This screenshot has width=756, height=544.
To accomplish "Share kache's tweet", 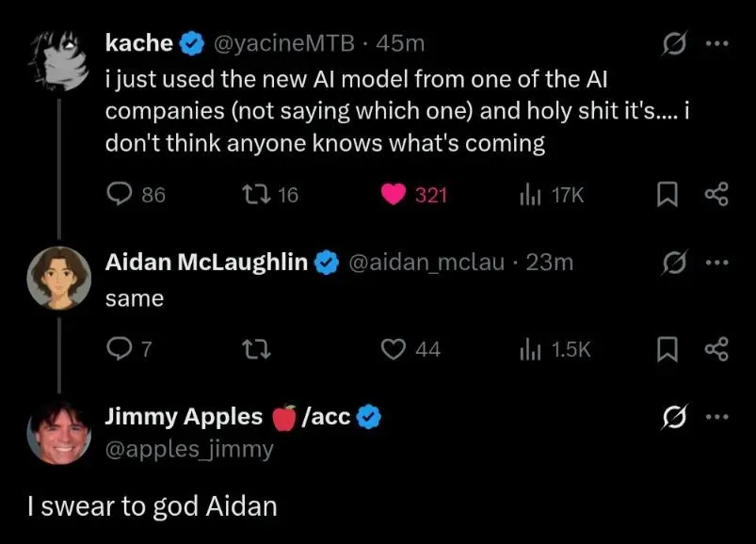I will pos(716,195).
